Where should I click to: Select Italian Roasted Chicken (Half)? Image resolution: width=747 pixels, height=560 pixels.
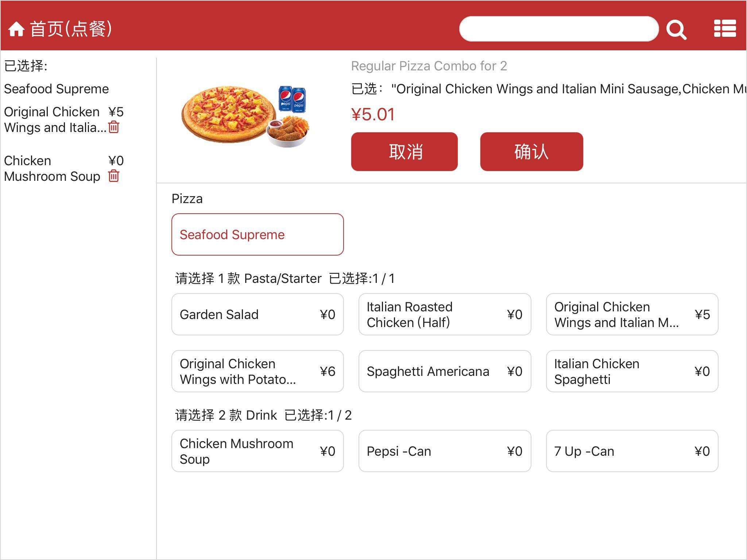[445, 314]
